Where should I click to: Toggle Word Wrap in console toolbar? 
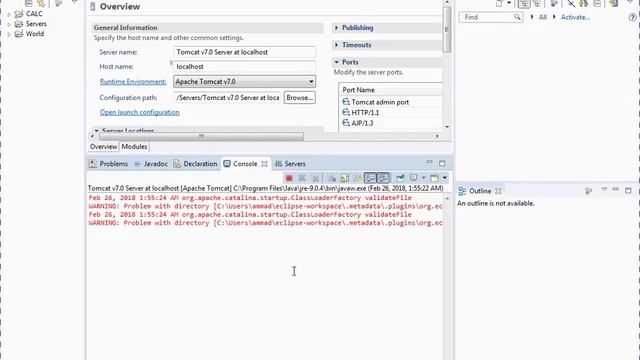358,178
